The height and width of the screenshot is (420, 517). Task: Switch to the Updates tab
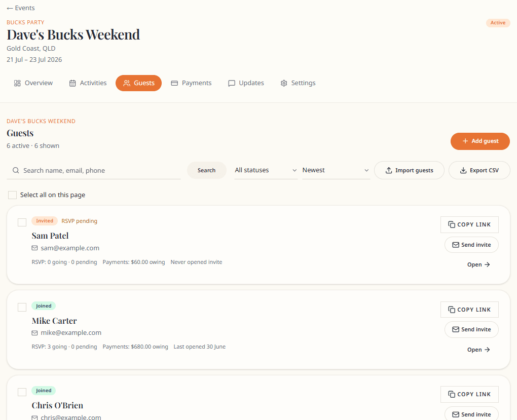coord(246,83)
